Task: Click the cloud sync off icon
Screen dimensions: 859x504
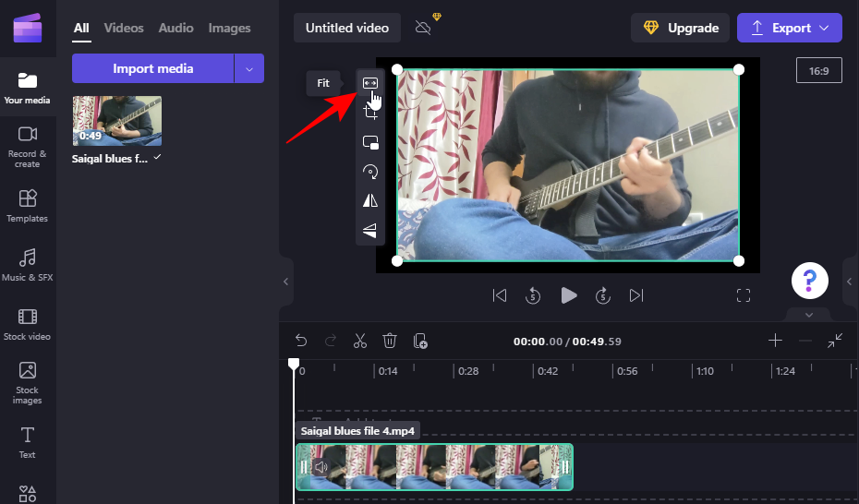Action: 423,28
